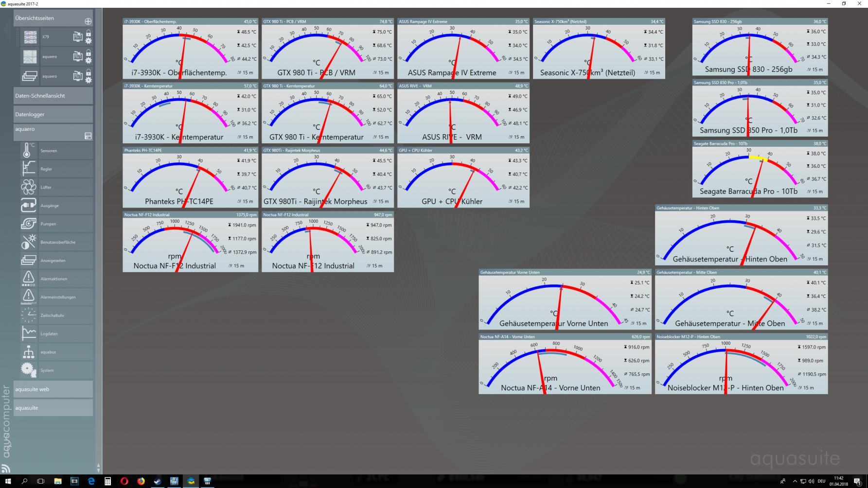Select the Samsung SSD 830 256gb gauge
The height and width of the screenshot is (488, 868).
[x=760, y=47]
